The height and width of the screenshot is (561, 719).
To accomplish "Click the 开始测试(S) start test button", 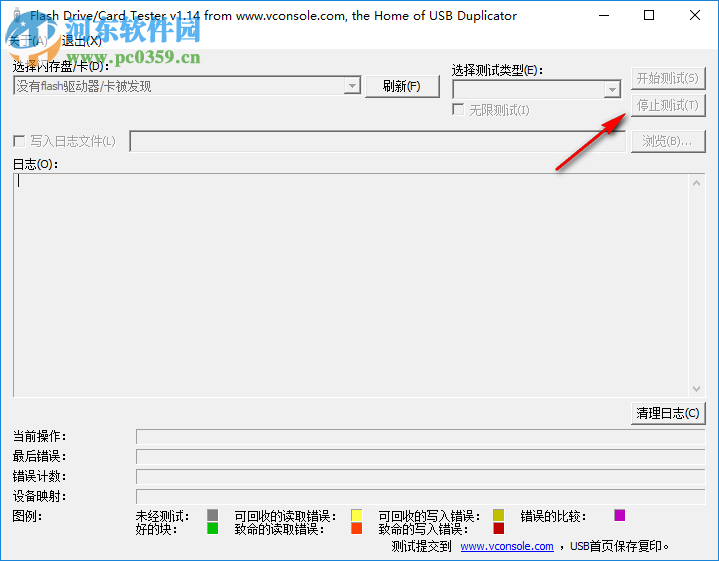I will [x=668, y=78].
